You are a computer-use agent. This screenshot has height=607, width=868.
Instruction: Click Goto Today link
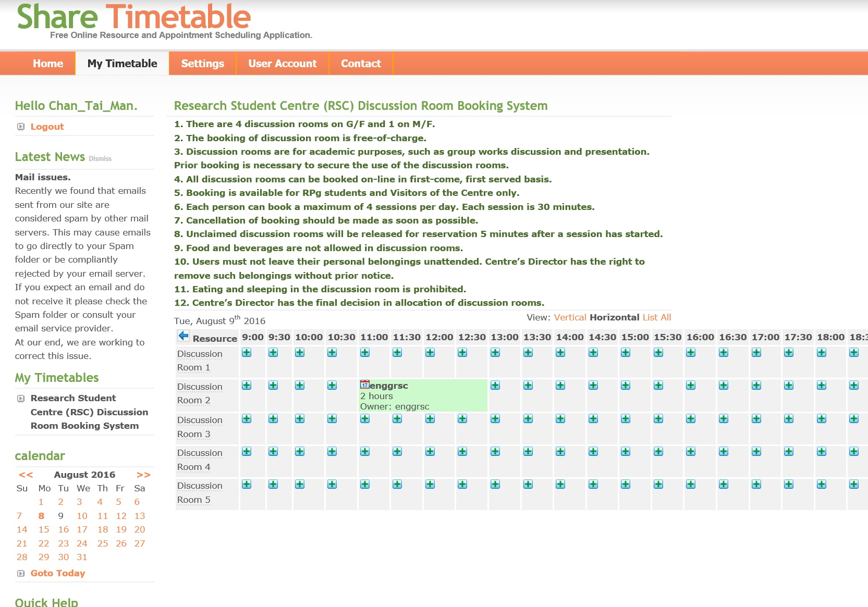[58, 573]
